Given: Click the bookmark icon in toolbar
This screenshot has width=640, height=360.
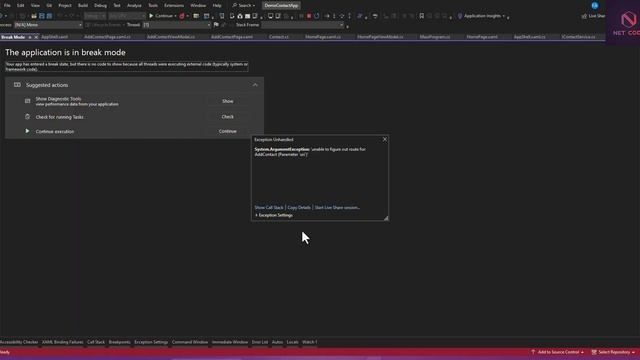Looking at the screenshot, I should pos(422,16).
